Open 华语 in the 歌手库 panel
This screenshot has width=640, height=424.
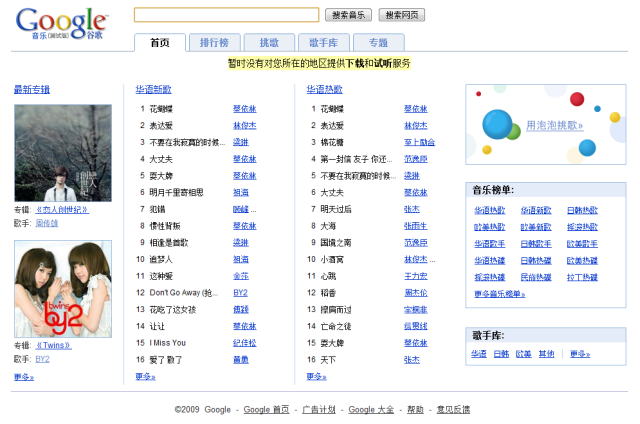pos(479,354)
